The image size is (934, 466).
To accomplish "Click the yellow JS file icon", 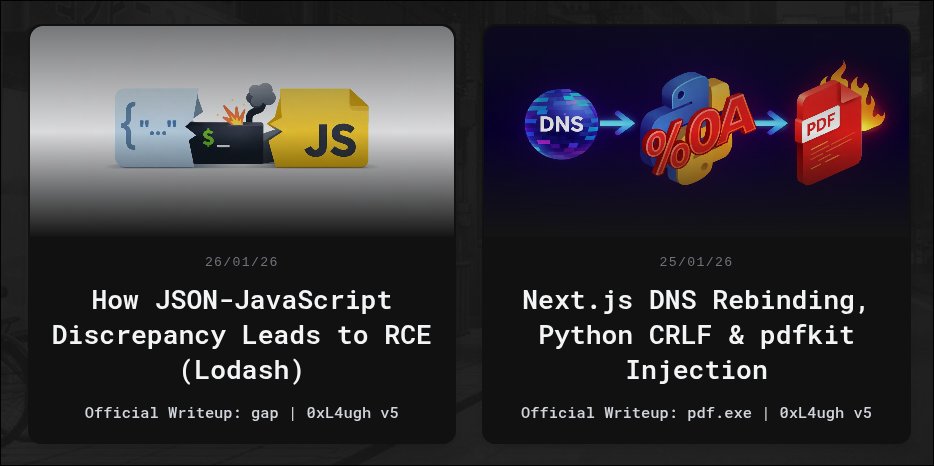I will click(319, 128).
